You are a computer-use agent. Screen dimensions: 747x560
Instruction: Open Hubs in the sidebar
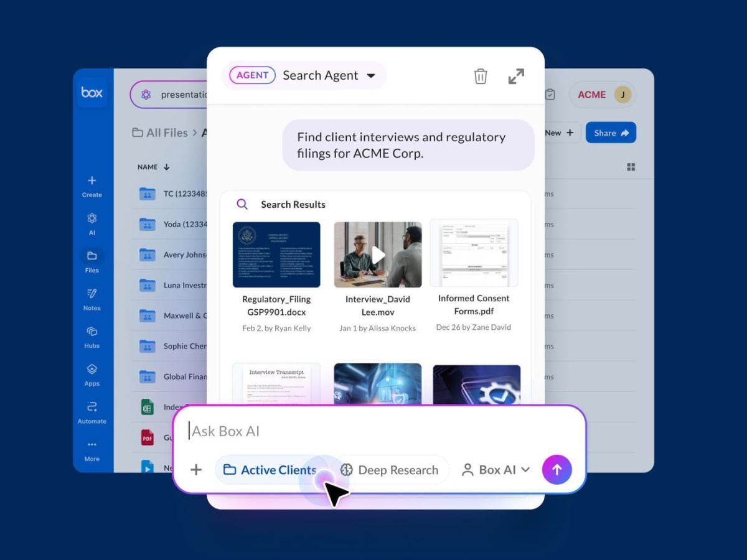[x=92, y=337]
